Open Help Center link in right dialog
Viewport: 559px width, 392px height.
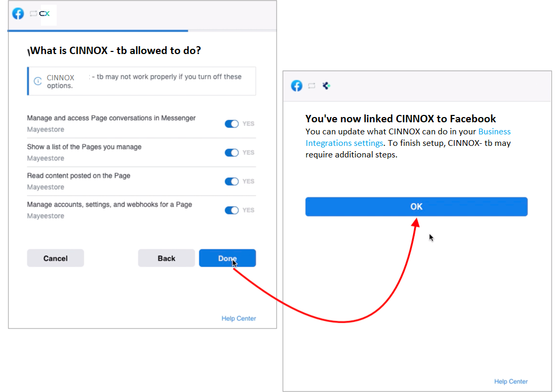pyautogui.click(x=511, y=382)
